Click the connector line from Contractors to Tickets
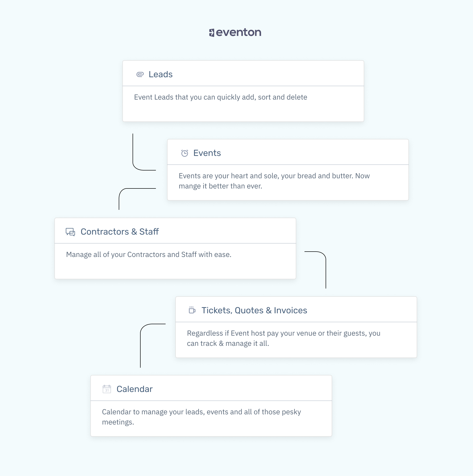Screen dimensions: 473x476 click(x=315, y=270)
